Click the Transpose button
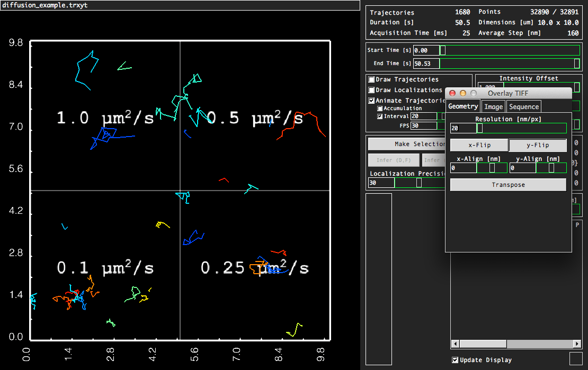This screenshot has width=588, height=370. 508,185
